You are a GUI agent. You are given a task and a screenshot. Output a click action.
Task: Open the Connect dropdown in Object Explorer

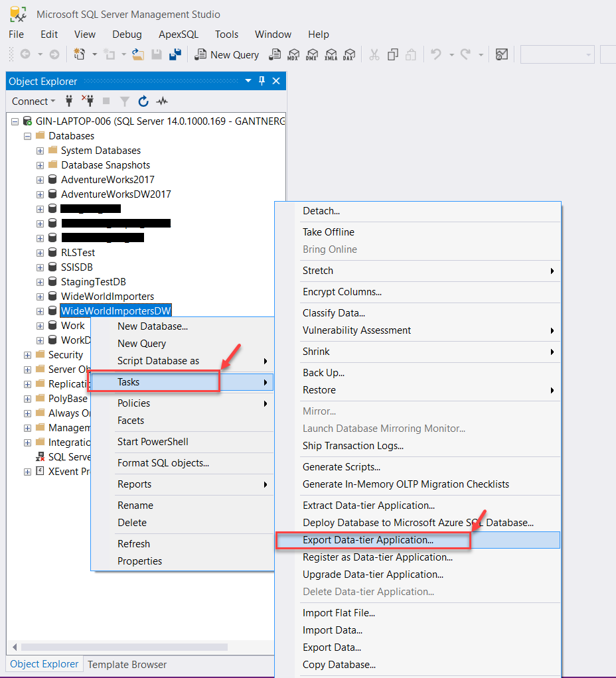tap(34, 102)
